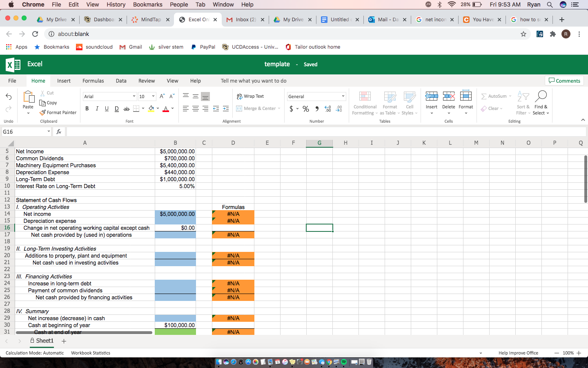Open the font color dropdown arrow
This screenshot has width=588, height=368.
click(x=173, y=109)
